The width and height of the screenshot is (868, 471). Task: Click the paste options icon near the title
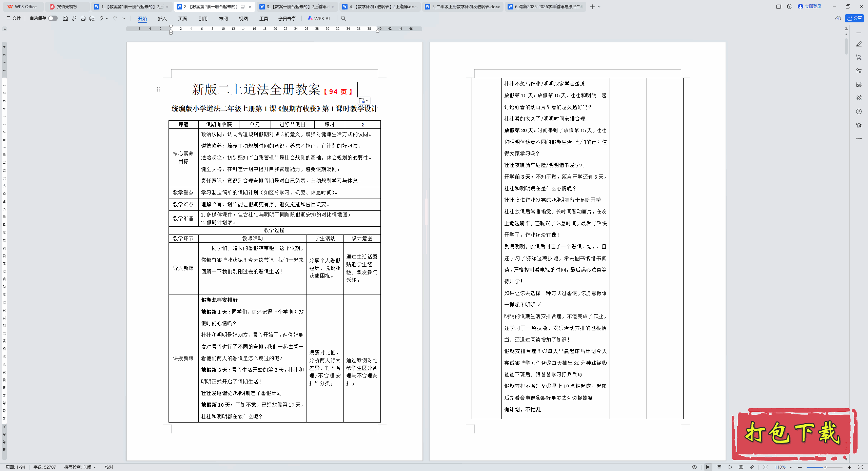pos(362,101)
